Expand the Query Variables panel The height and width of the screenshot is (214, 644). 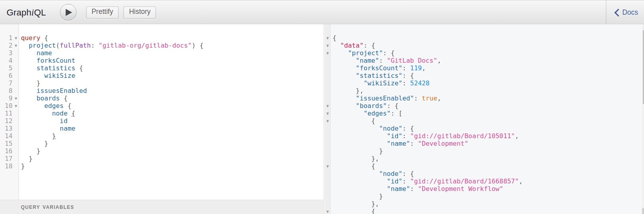coord(48,207)
